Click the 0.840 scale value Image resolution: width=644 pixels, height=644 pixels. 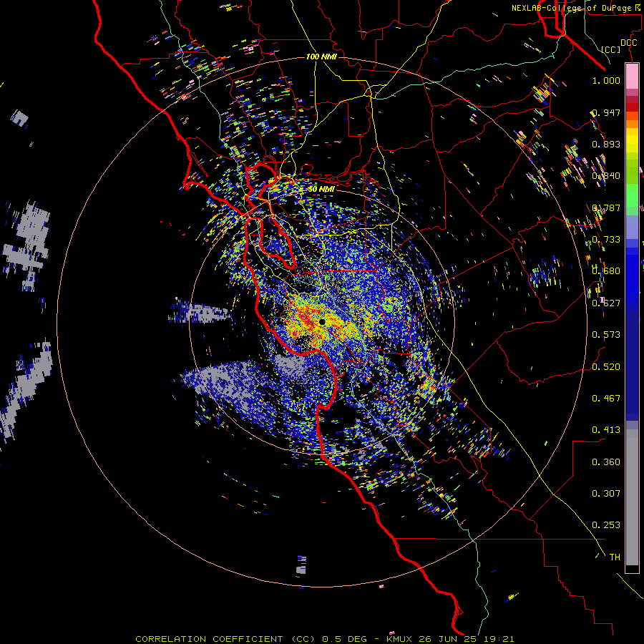[x=606, y=176]
